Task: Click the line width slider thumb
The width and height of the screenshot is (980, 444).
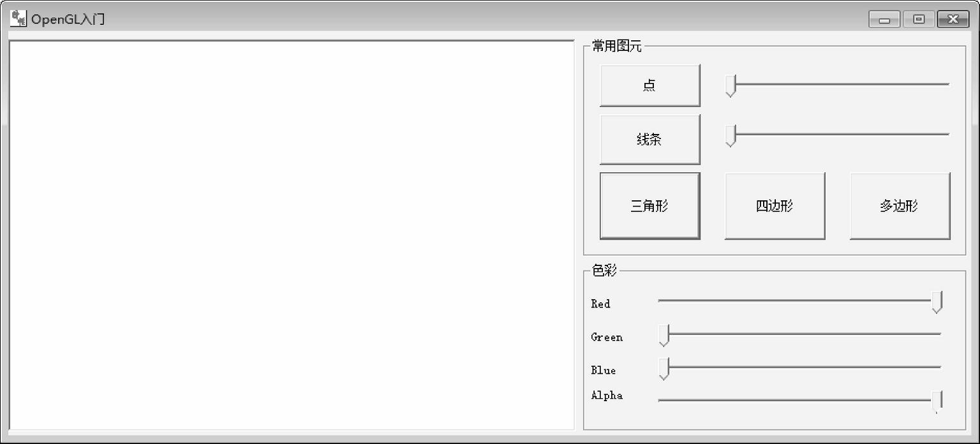Action: click(731, 136)
